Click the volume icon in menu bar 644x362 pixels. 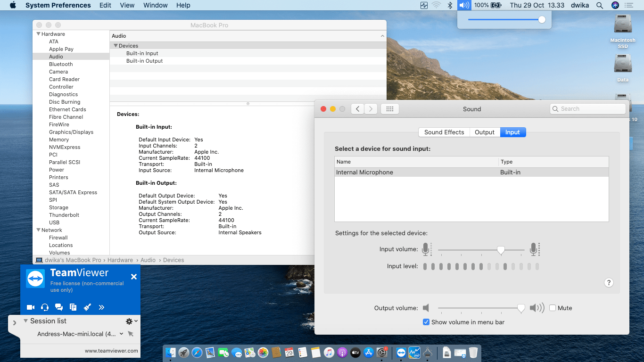(464, 5)
